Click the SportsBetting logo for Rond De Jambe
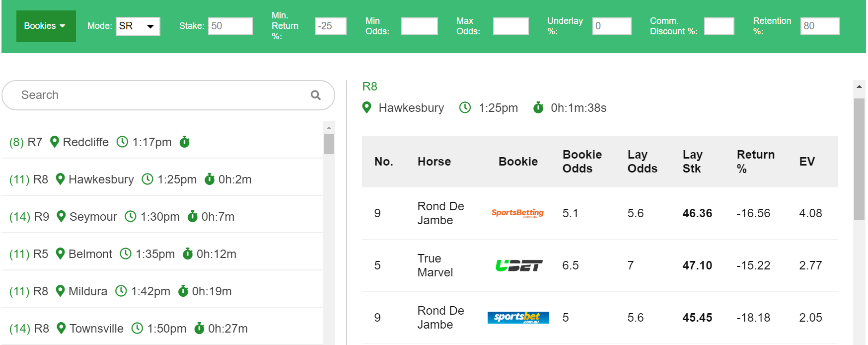The height and width of the screenshot is (345, 868). click(x=517, y=213)
